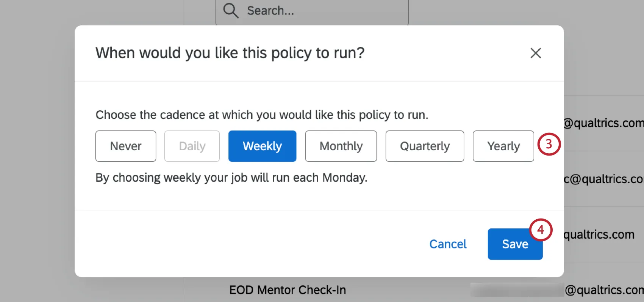Click the red circled 3 annotation
The width and height of the screenshot is (644, 302).
coord(549,144)
